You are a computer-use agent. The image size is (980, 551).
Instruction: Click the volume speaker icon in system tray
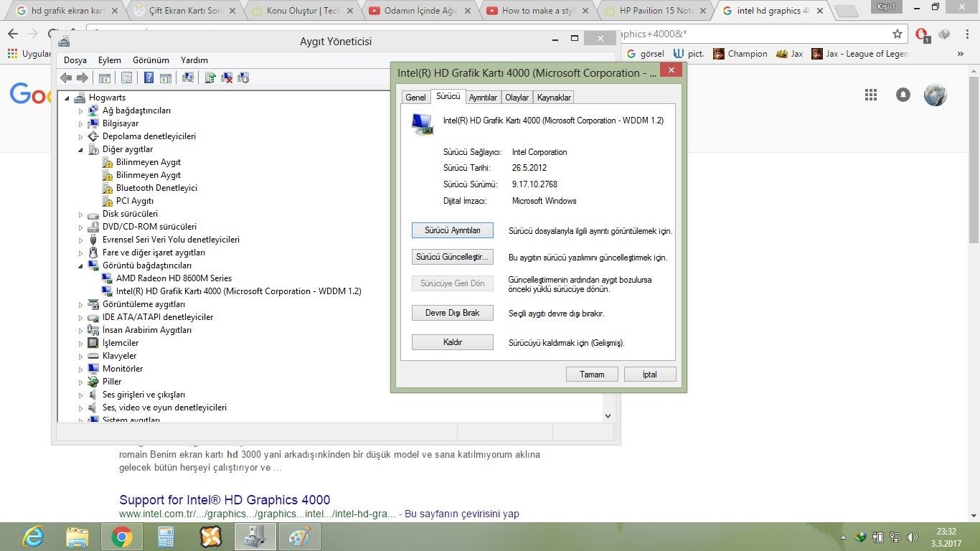coord(913,537)
